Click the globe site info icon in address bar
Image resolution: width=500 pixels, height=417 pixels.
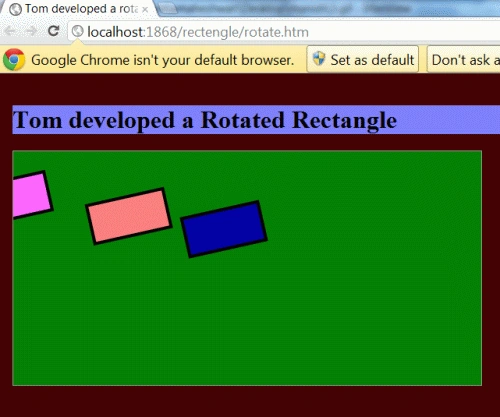coord(78,31)
